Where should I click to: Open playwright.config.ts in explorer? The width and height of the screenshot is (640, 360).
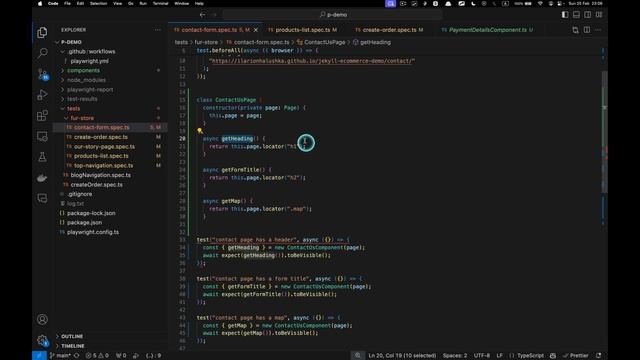point(93,232)
